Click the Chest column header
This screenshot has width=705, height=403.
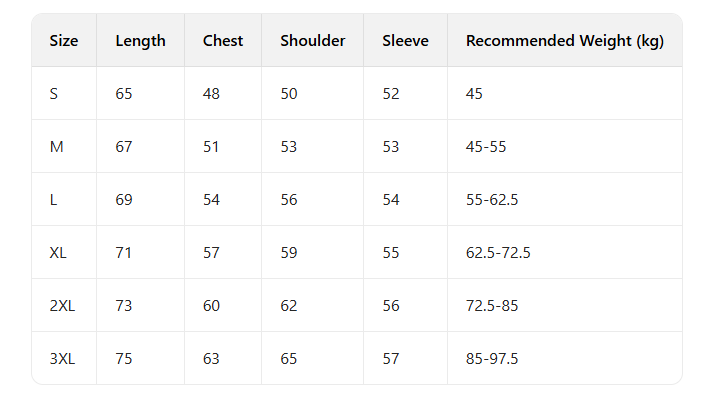(222, 41)
